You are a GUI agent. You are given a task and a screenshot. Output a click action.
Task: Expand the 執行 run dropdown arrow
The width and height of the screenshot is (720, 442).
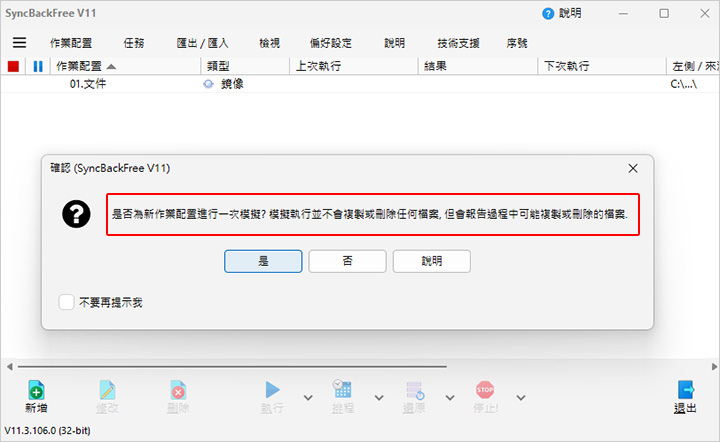tap(308, 397)
